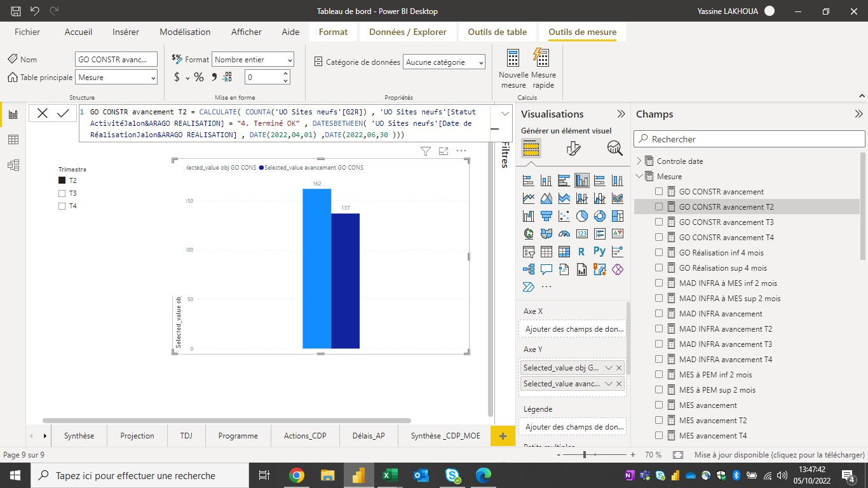Click the filter icon above the chart
The height and width of the screenshot is (488, 868).
(426, 151)
